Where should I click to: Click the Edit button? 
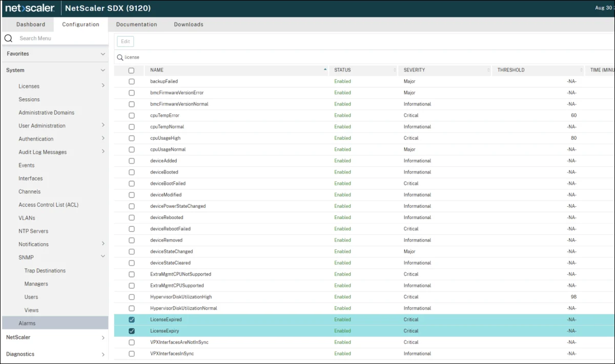(x=126, y=41)
